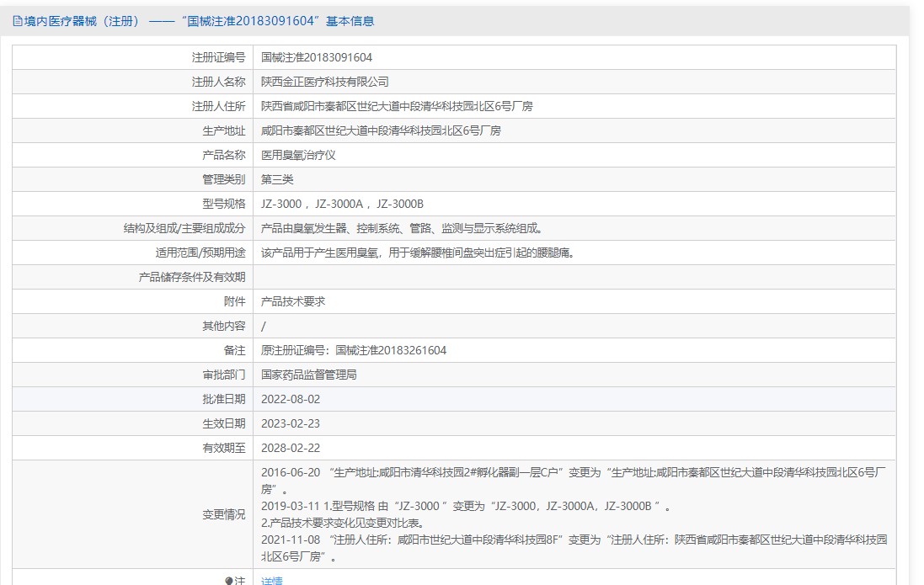Click the 生产地址 row's address value

(x=381, y=130)
